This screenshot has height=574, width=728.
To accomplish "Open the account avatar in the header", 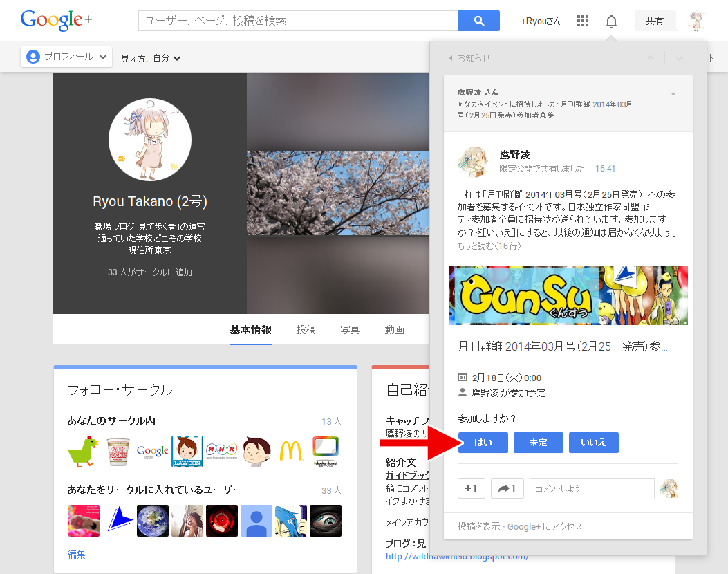I will pyautogui.click(x=696, y=21).
